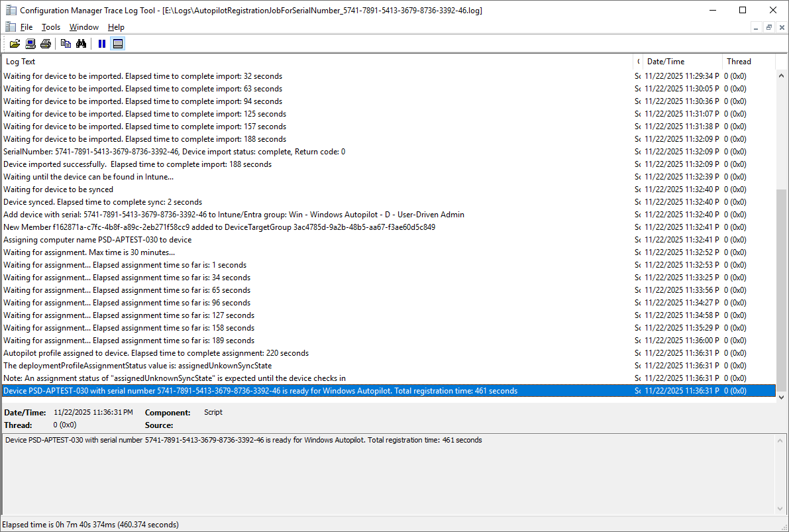Open the Tools menu
Image resolution: width=789 pixels, height=532 pixels.
pos(51,27)
